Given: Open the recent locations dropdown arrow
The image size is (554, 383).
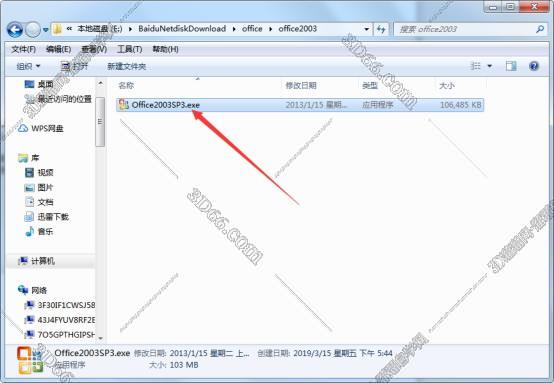Looking at the screenshot, I should pyautogui.click(x=46, y=30).
